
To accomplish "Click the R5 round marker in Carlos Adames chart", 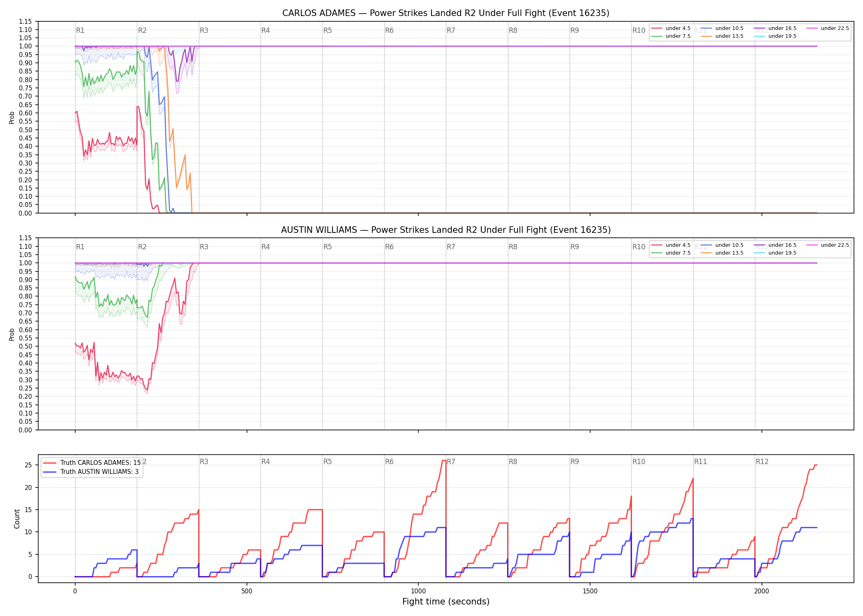I will point(328,30).
